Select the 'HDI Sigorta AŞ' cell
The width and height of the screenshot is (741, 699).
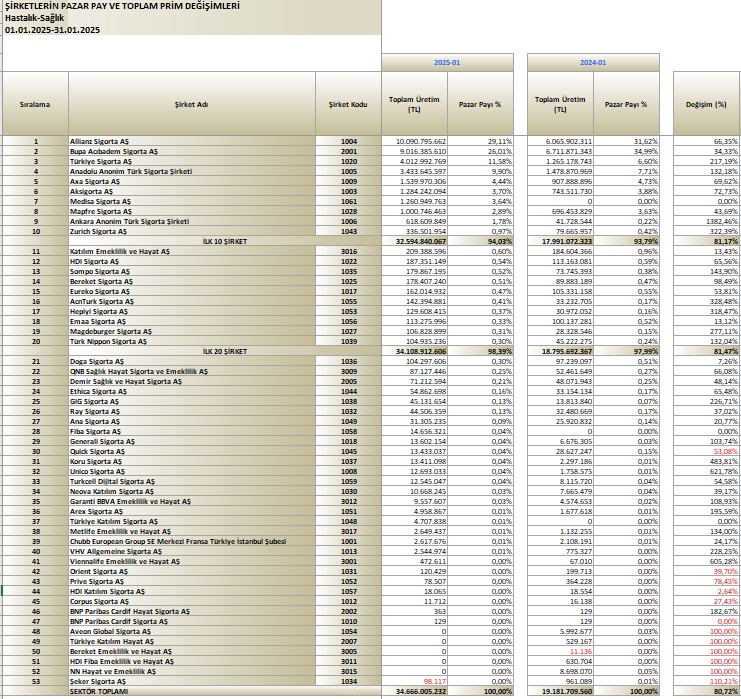(x=192, y=261)
